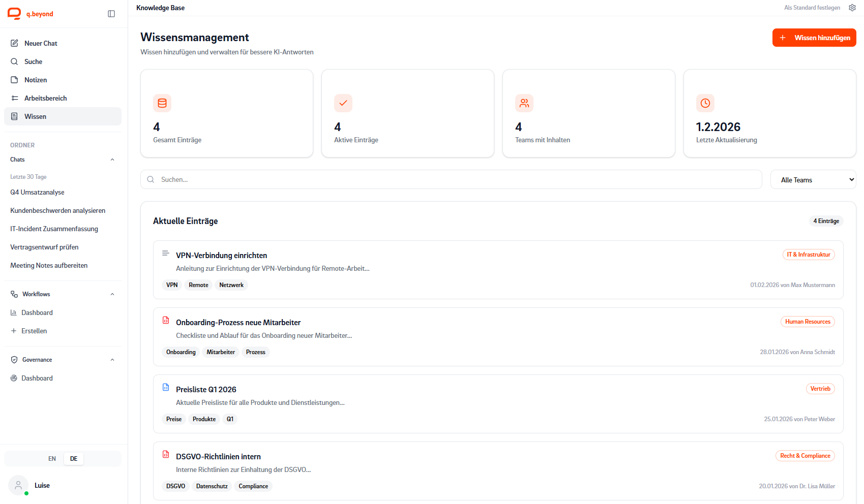The height and width of the screenshot is (504, 864).
Task: Click Als Standard festlegen link
Action: [x=812, y=8]
